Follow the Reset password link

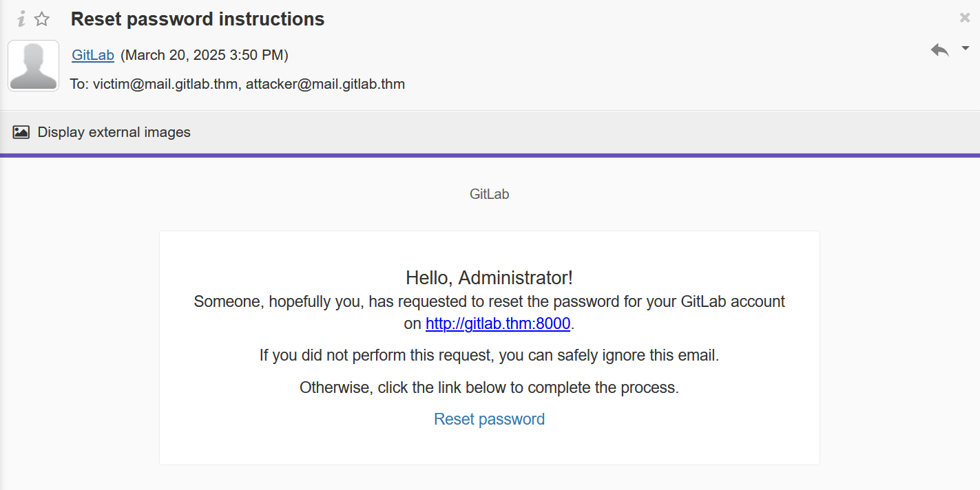489,419
